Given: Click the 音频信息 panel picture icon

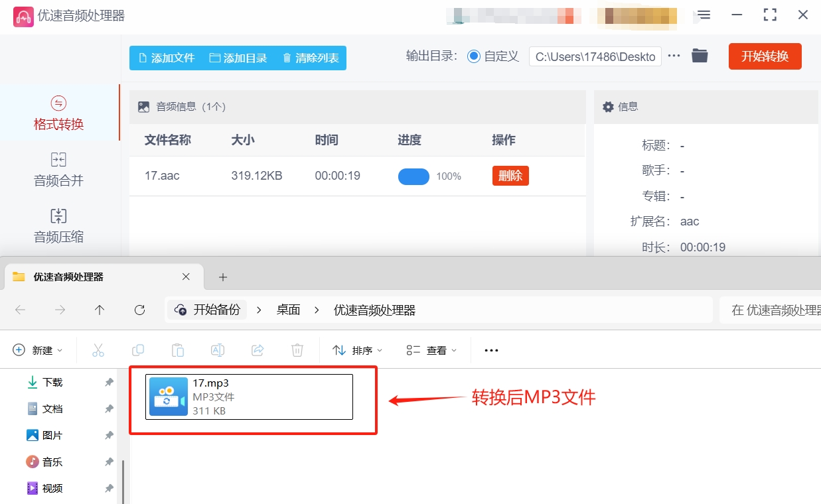Looking at the screenshot, I should point(143,107).
